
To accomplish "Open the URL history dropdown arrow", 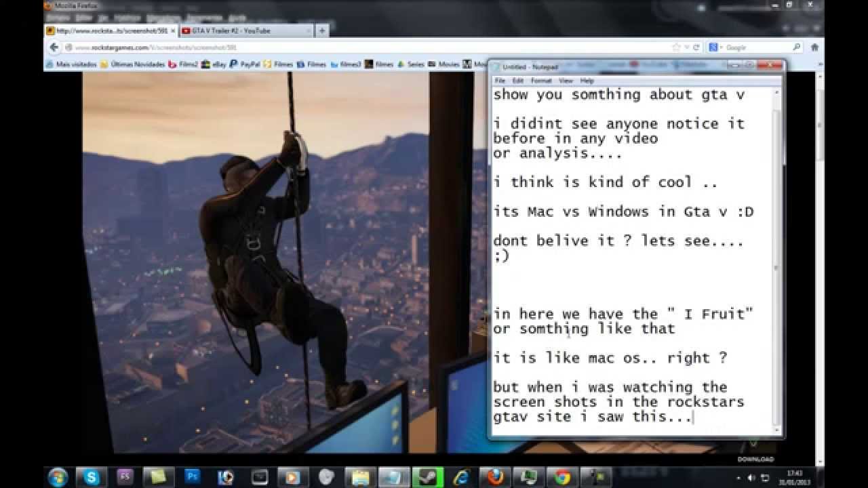I will 686,47.
